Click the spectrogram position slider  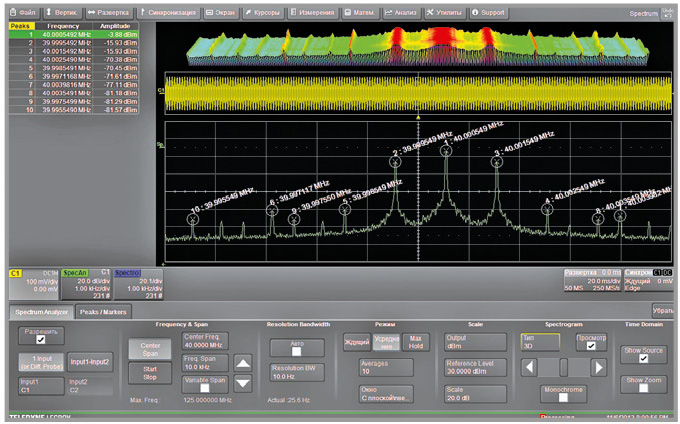(565, 367)
